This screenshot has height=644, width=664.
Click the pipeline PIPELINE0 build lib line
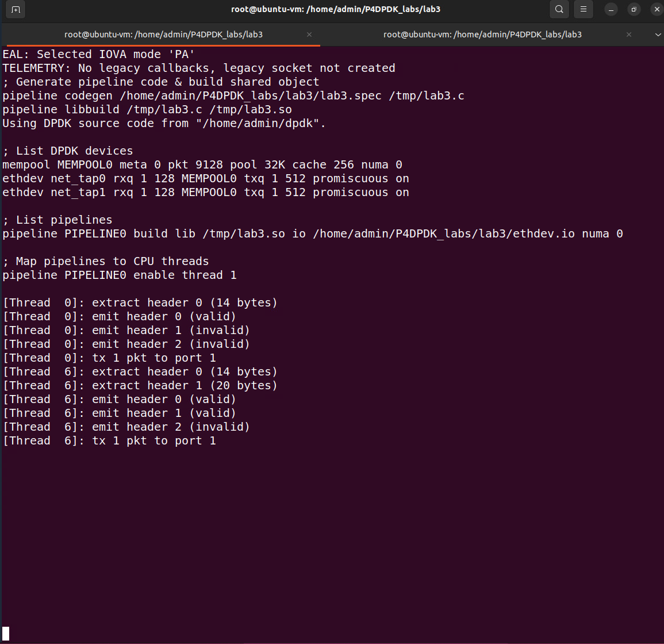pyautogui.click(x=313, y=234)
